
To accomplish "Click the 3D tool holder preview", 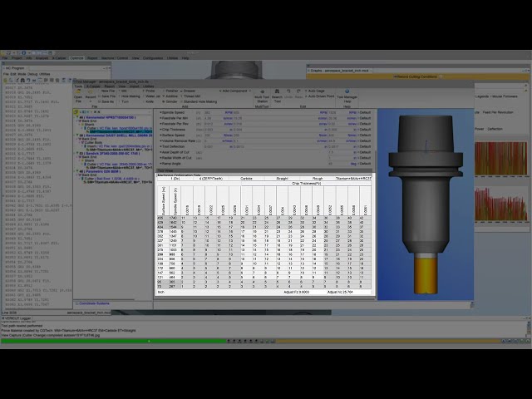I will [x=426, y=204].
